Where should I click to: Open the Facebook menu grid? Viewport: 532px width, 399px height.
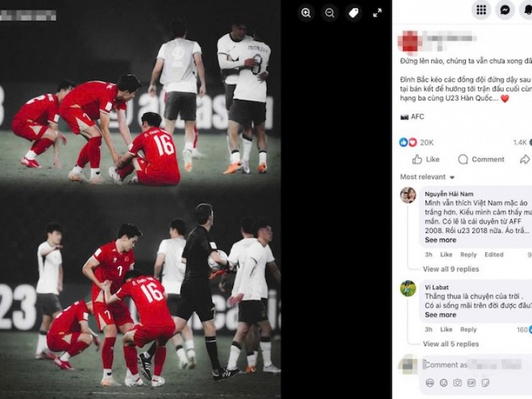(481, 10)
